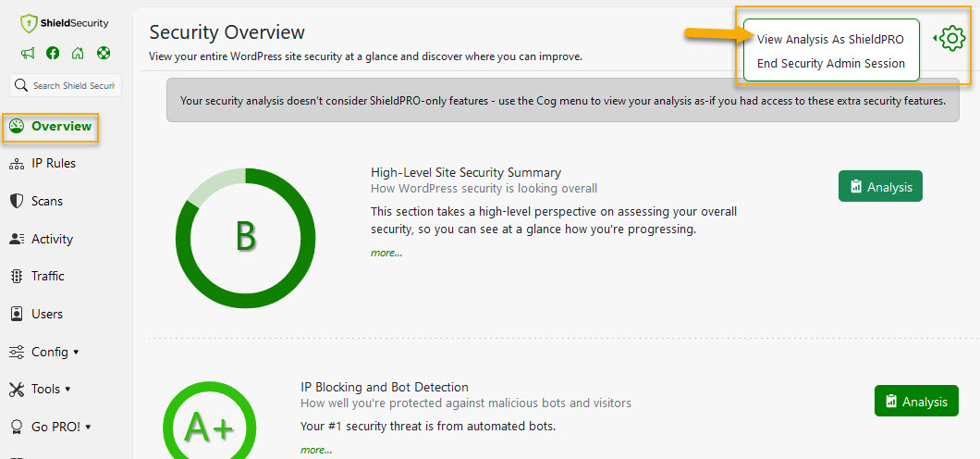The width and height of the screenshot is (980, 459).
Task: Focus the Search Shield Security field
Action: pos(66,86)
